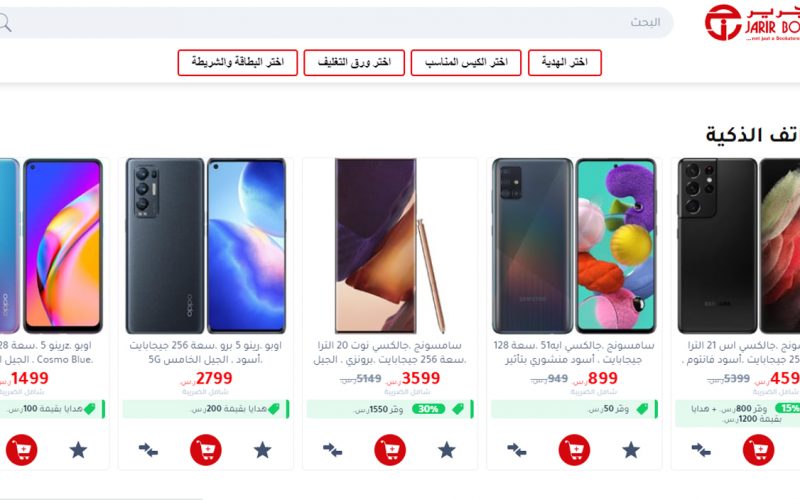Add Galaxy Note 20 Ultra to cart

390,449
